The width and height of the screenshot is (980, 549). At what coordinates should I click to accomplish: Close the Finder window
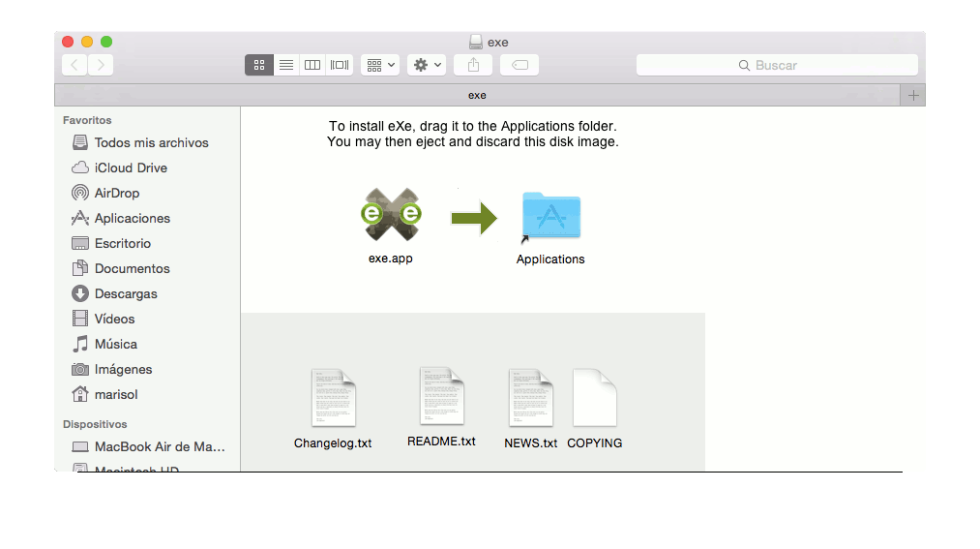coord(68,42)
